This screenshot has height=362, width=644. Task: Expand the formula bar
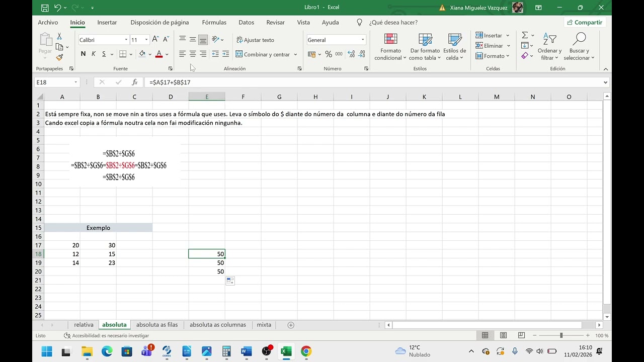click(x=605, y=82)
